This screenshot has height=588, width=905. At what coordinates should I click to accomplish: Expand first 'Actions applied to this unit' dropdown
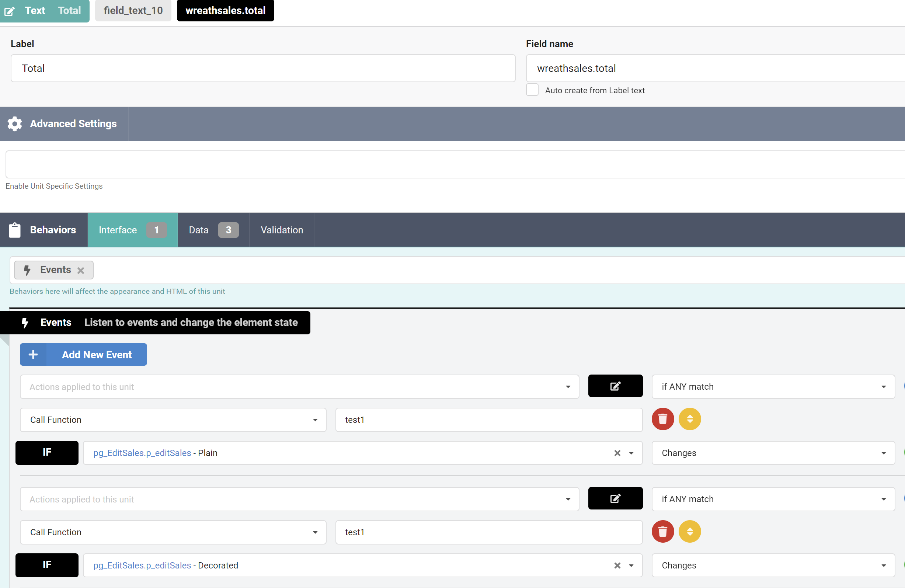[299, 387]
